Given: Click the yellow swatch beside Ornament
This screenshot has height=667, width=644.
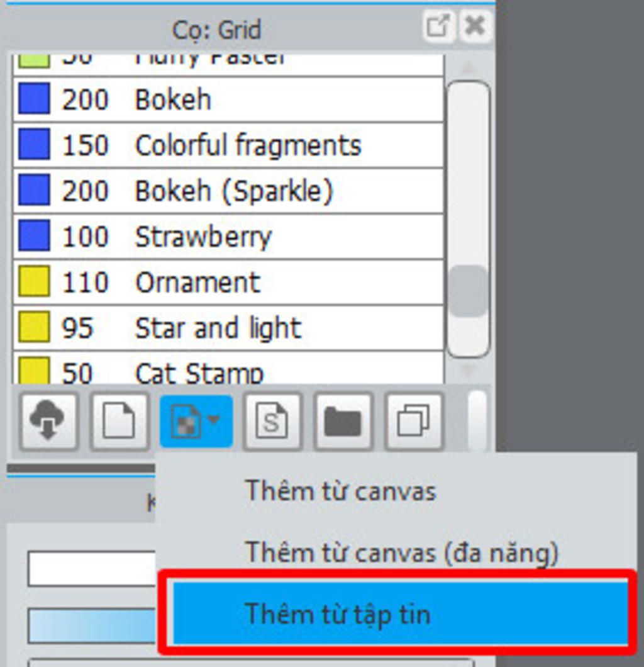Looking at the screenshot, I should [x=34, y=281].
